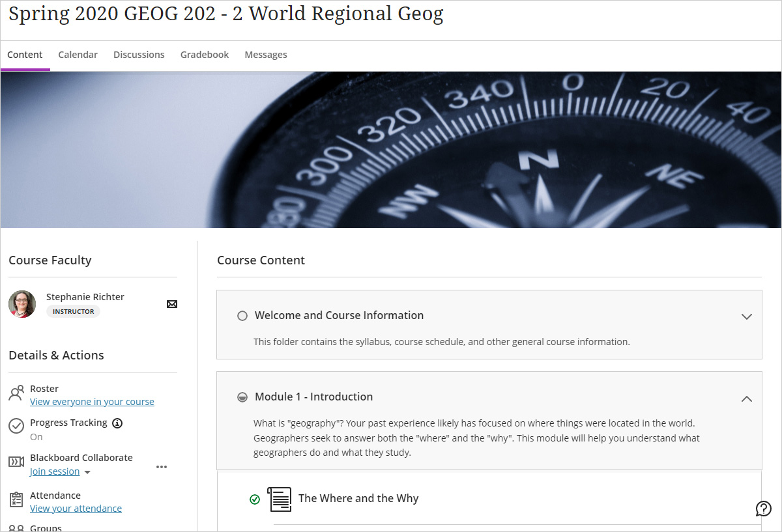Click the Blackboard Collaborate video icon
782x532 pixels.
[x=16, y=462]
